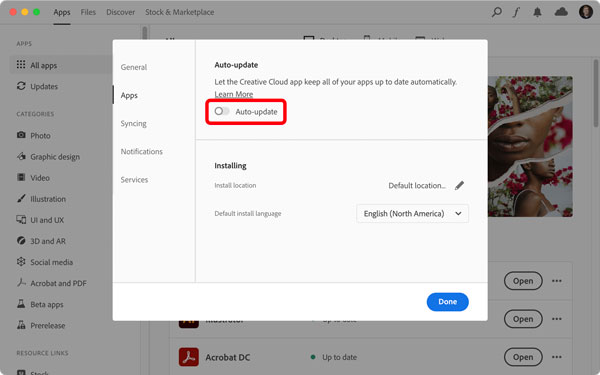Image resolution: width=600 pixels, height=375 pixels.
Task: Click the featured collage artwork thumbnail
Action: 530,147
